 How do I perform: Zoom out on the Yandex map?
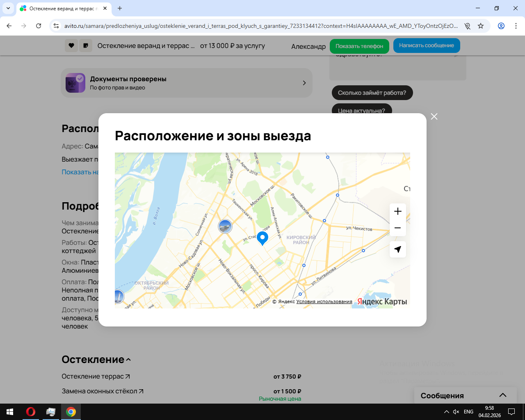click(x=397, y=228)
